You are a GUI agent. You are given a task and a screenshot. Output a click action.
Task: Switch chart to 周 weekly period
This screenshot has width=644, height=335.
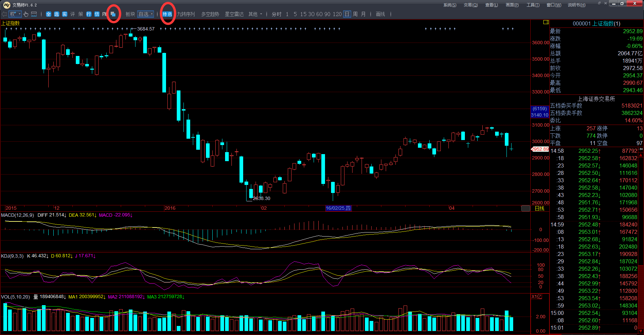click(x=355, y=14)
